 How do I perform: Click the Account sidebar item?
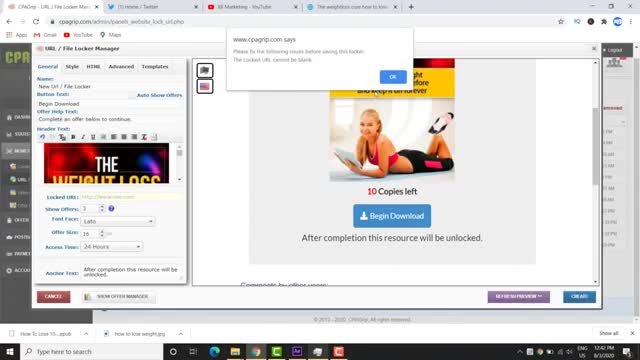click(x=18, y=270)
